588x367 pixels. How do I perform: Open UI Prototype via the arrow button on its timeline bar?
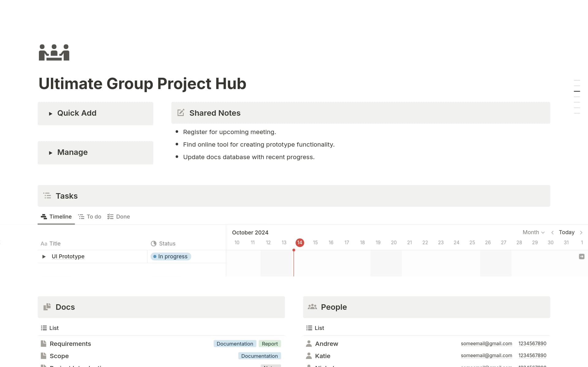pos(581,257)
